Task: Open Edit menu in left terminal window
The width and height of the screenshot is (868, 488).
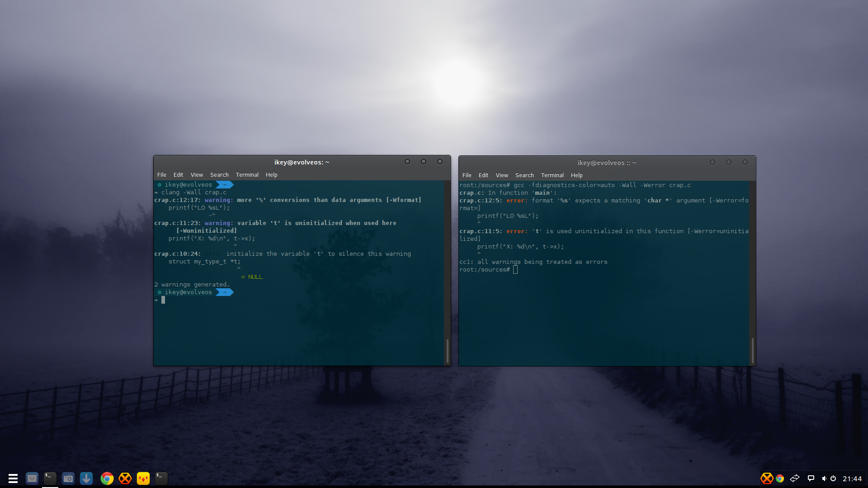Action: coord(178,175)
